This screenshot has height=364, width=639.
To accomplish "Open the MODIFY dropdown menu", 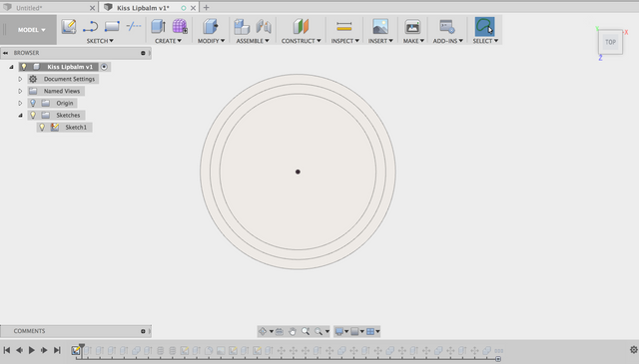I will click(211, 41).
